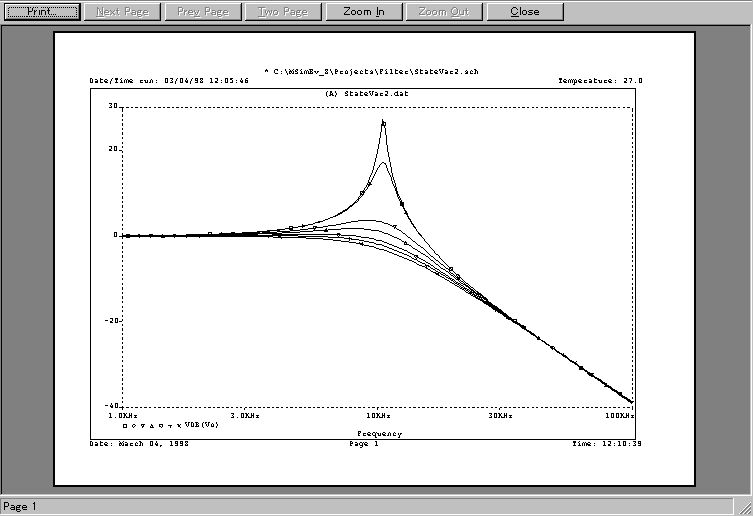Click the 1.0KHz label on the x-axis

click(123, 414)
